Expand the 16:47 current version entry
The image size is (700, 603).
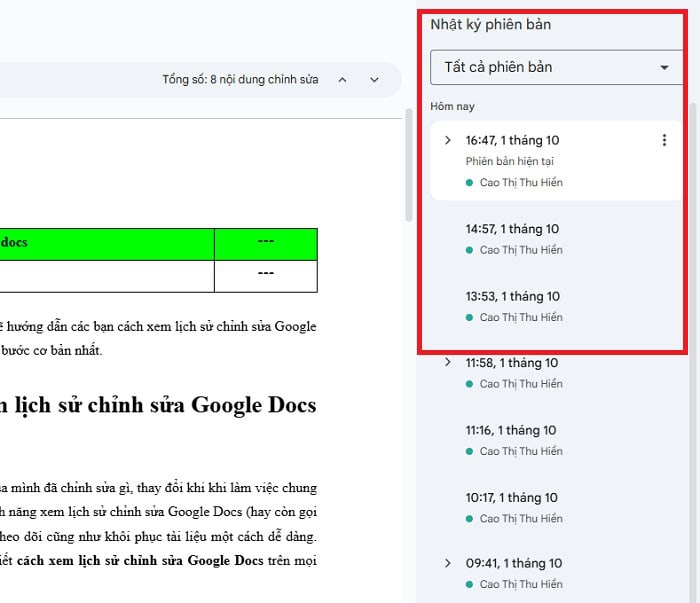coord(448,141)
